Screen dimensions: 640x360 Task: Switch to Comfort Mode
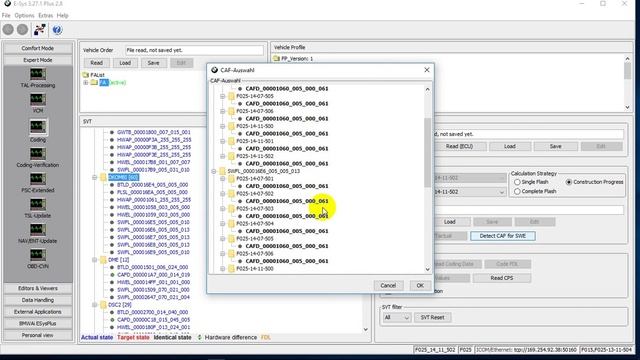[x=38, y=48]
